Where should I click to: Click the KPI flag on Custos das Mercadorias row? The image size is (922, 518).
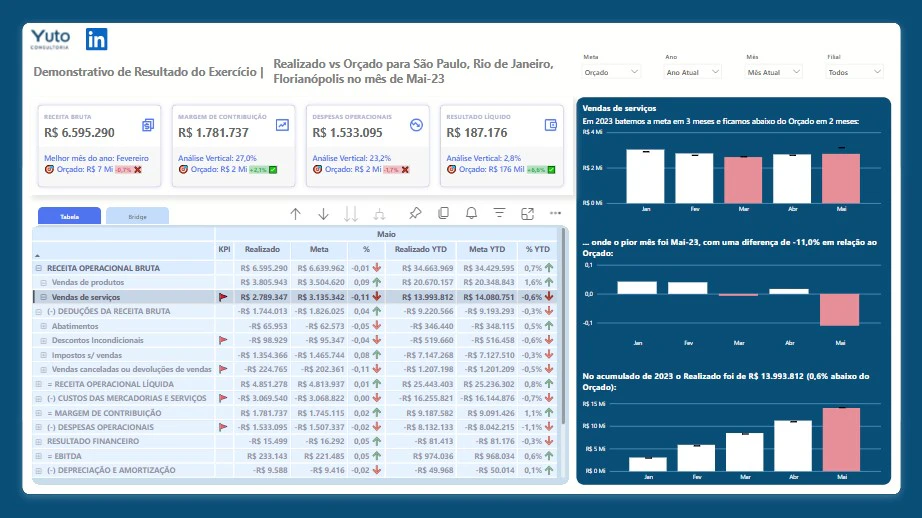coord(223,398)
